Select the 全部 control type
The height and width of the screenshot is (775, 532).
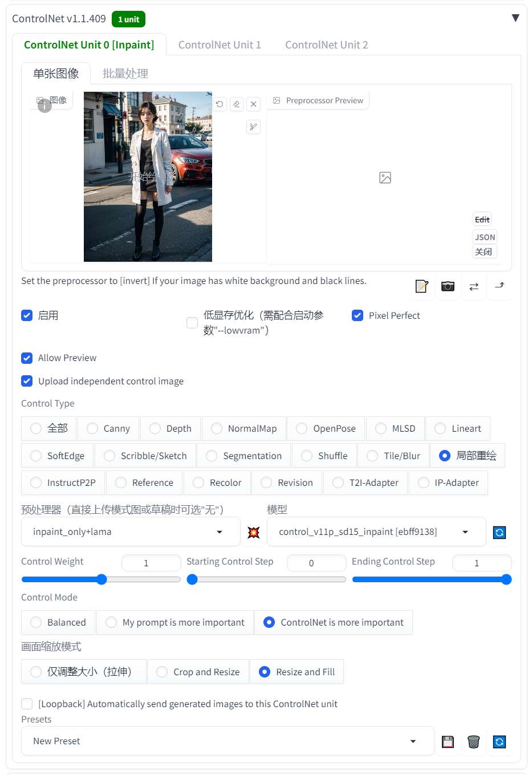[x=48, y=428]
